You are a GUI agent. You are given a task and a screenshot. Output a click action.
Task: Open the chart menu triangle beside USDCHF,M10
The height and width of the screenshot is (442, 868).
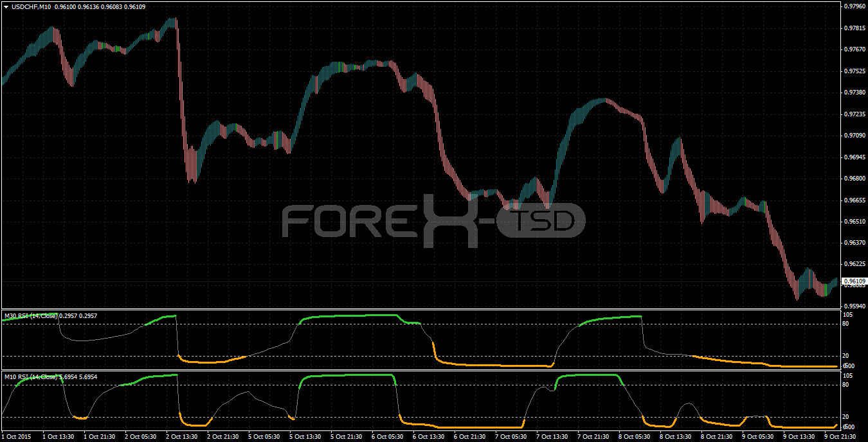(x=6, y=6)
